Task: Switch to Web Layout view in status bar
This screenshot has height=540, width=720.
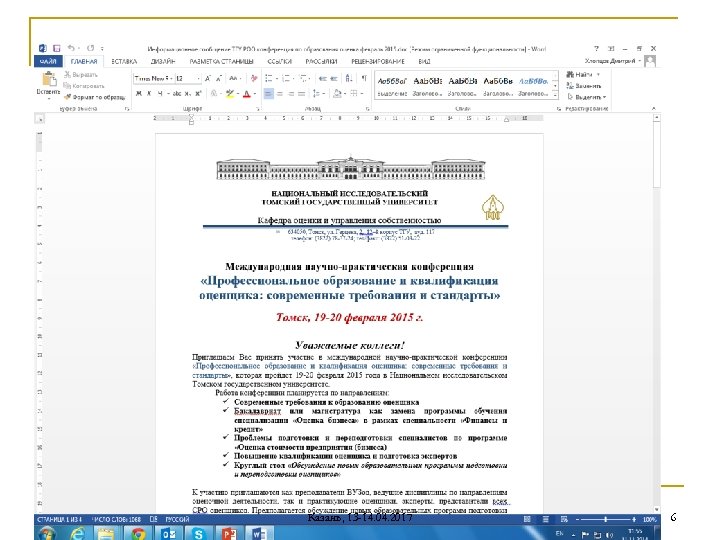Action: [x=564, y=519]
